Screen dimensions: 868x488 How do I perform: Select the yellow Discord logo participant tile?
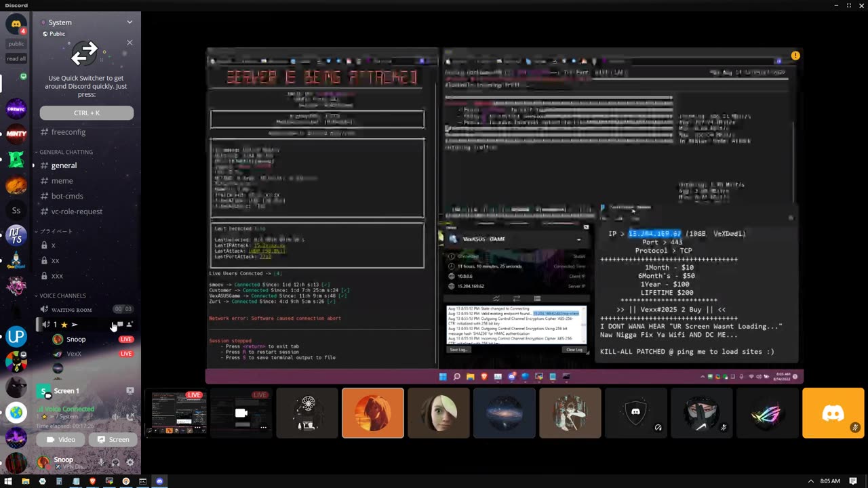pos(833,413)
